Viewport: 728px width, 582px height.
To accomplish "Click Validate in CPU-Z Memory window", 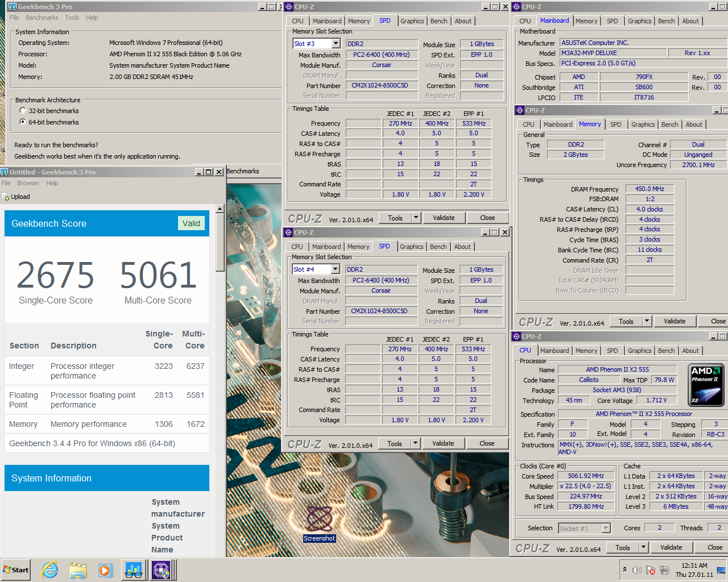I will 675,321.
